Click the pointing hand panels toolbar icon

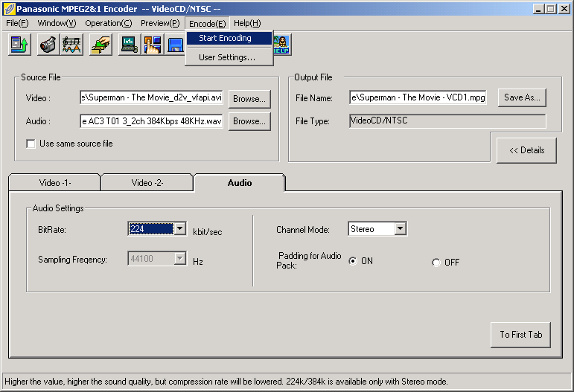[x=153, y=45]
